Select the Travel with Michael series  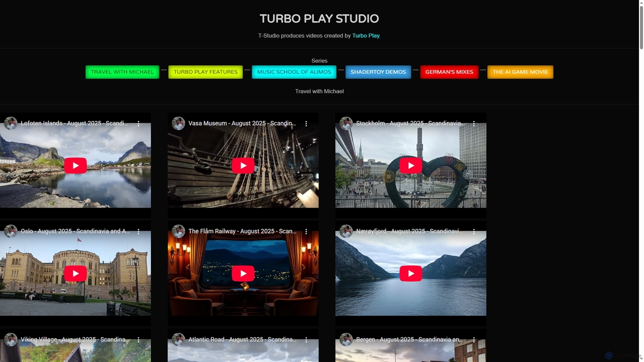[122, 72]
